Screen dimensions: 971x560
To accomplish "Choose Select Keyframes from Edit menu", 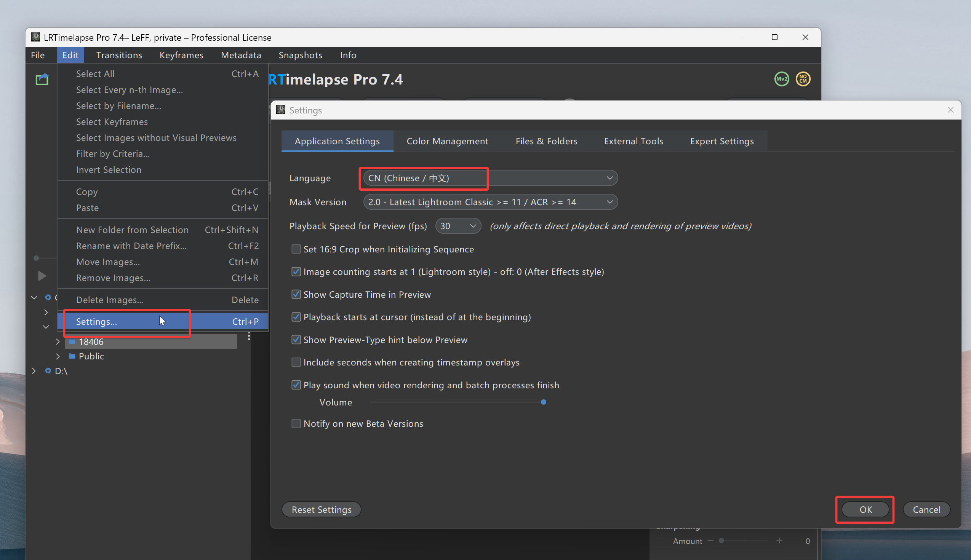I will coord(112,122).
